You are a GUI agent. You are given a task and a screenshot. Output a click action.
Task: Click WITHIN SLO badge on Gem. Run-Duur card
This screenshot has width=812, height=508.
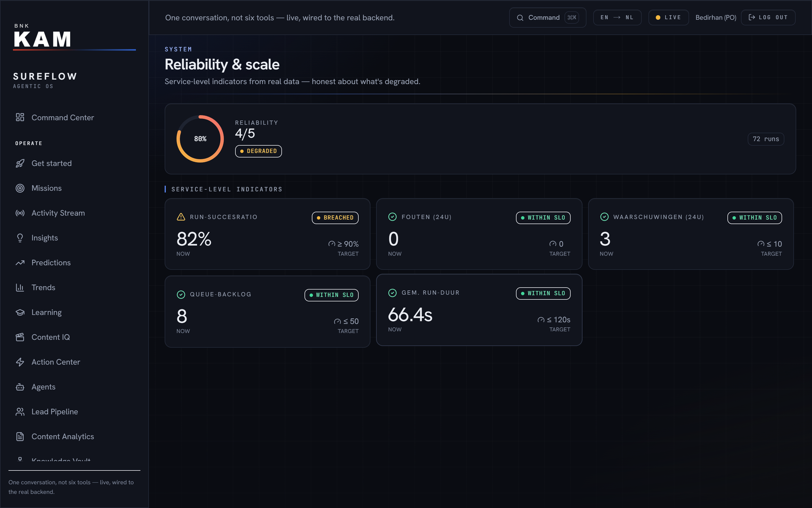[x=543, y=293]
